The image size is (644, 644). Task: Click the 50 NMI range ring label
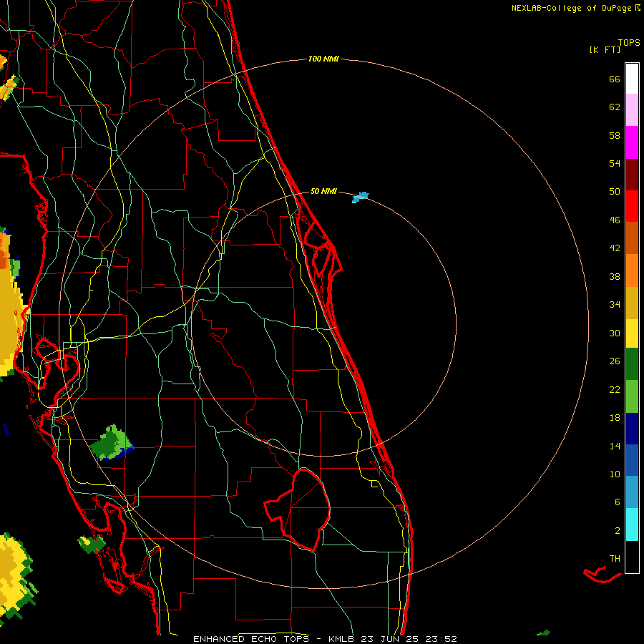[323, 191]
